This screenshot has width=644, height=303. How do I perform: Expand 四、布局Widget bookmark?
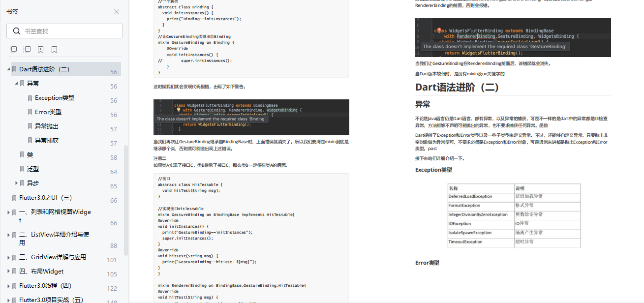8,272
